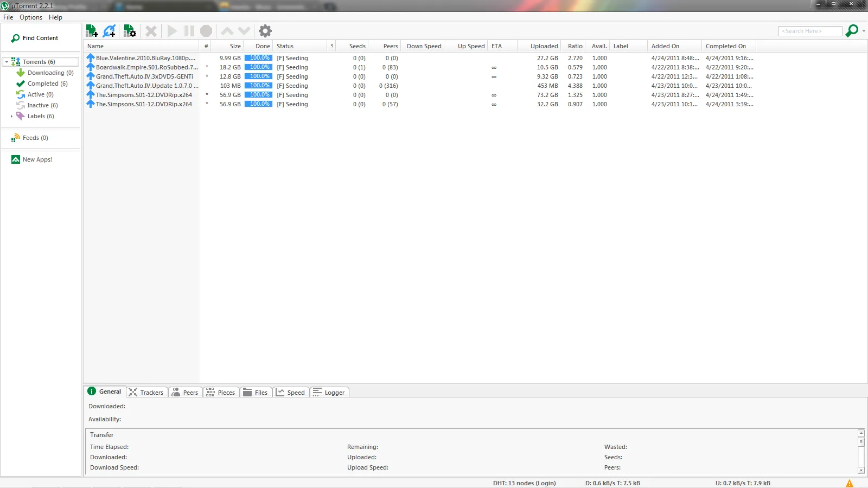Switch to the Trackers tab
868x488 pixels.
click(x=147, y=393)
